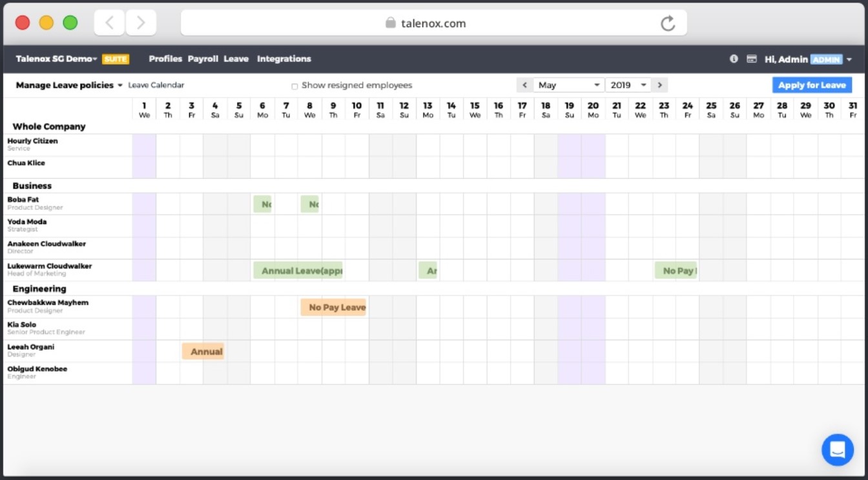Open the Integrations menu
Screen dimensions: 868x480
284,59
